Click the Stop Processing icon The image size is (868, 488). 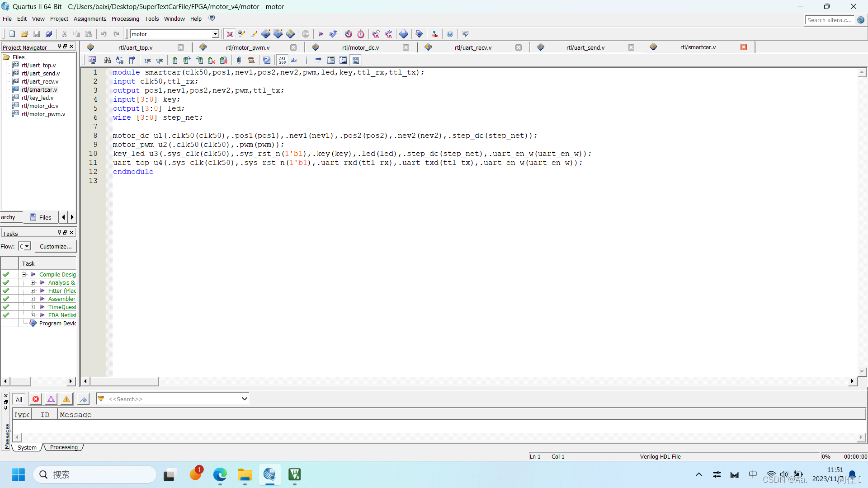pyautogui.click(x=306, y=34)
